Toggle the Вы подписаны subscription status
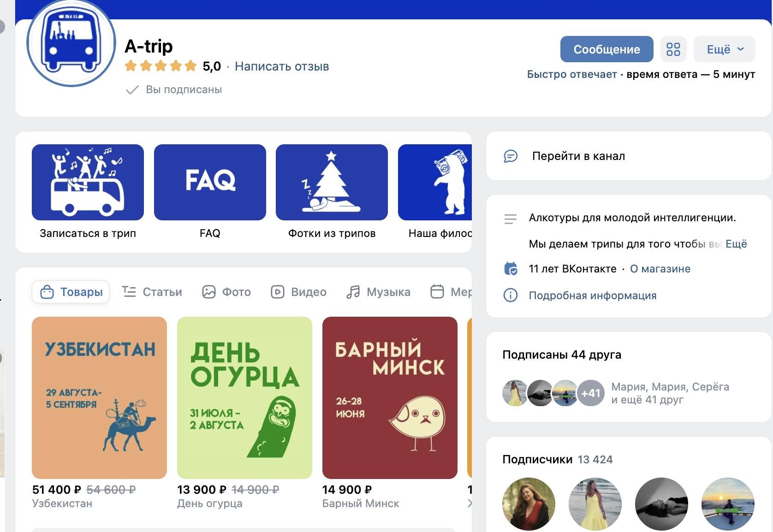773x532 pixels. [174, 89]
